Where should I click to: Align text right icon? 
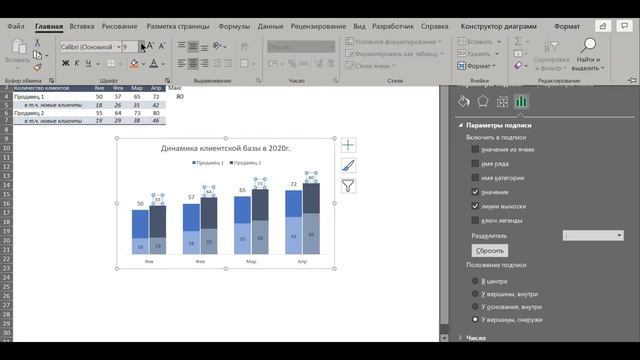click(204, 63)
